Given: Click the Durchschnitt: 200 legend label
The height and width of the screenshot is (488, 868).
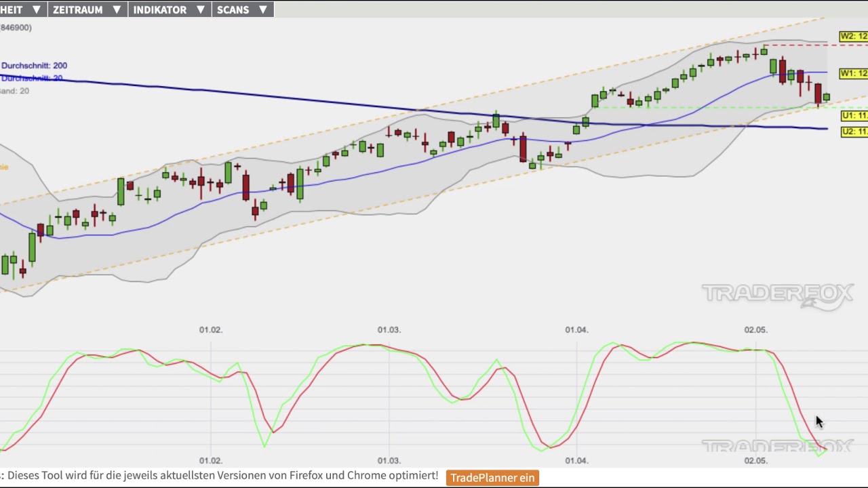Looking at the screenshot, I should tap(34, 66).
